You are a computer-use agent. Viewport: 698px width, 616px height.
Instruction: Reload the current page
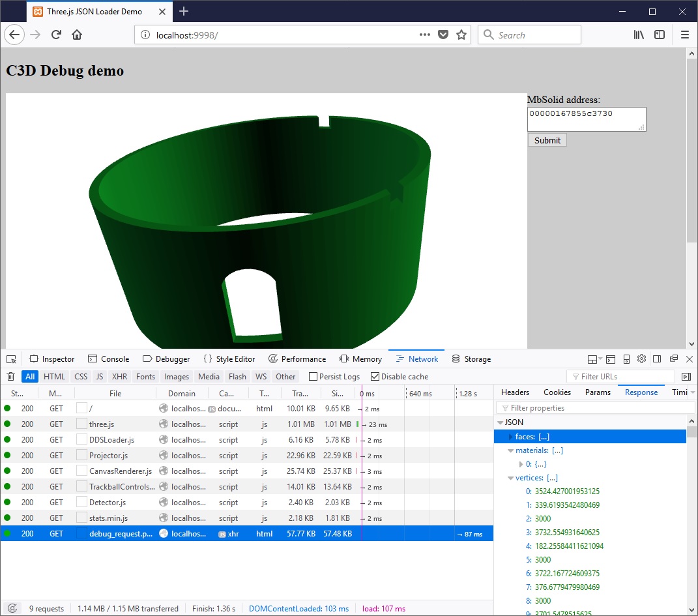coord(57,35)
